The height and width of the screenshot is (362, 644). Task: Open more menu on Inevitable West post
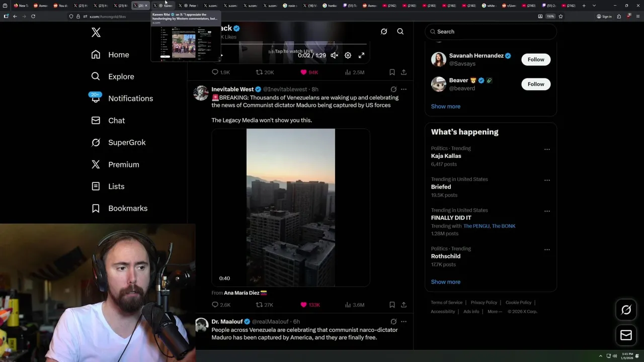[x=404, y=89]
